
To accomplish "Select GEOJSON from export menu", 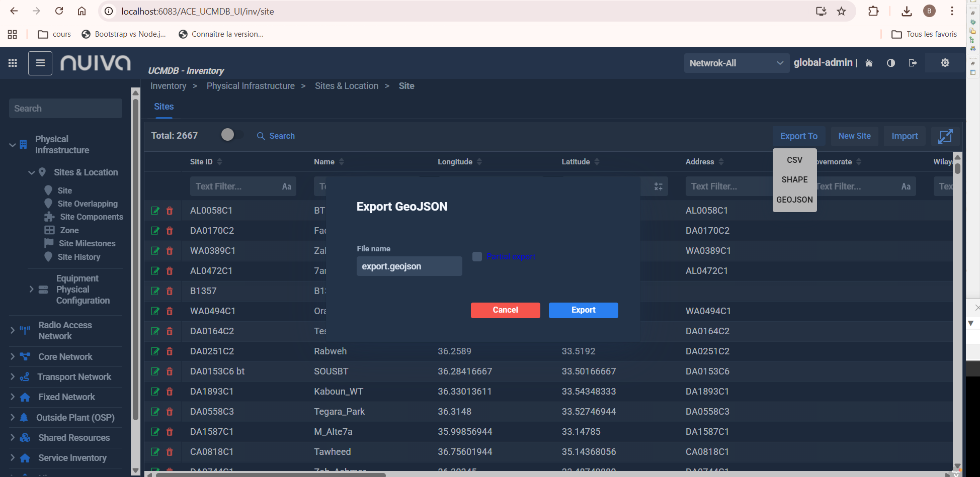I will click(x=794, y=200).
